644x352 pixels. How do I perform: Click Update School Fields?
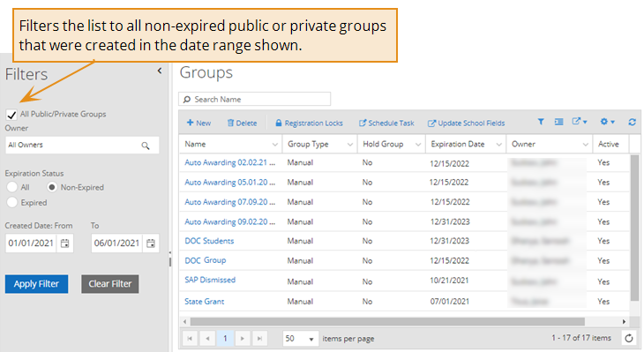(x=466, y=123)
